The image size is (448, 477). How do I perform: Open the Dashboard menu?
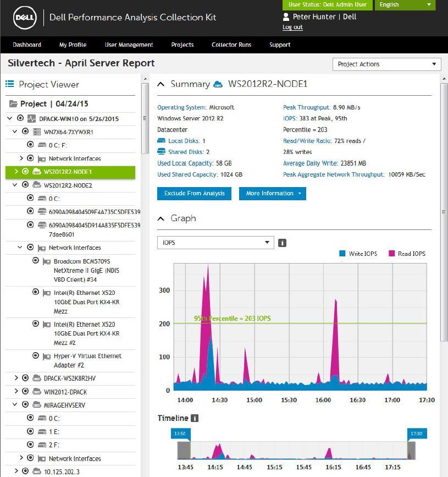(27, 45)
